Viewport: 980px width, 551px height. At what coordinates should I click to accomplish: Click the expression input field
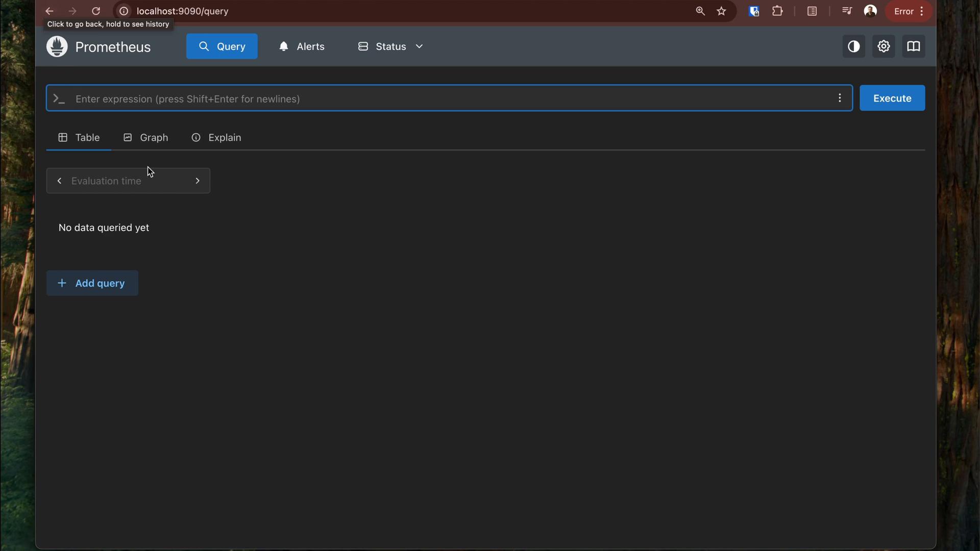[449, 98]
